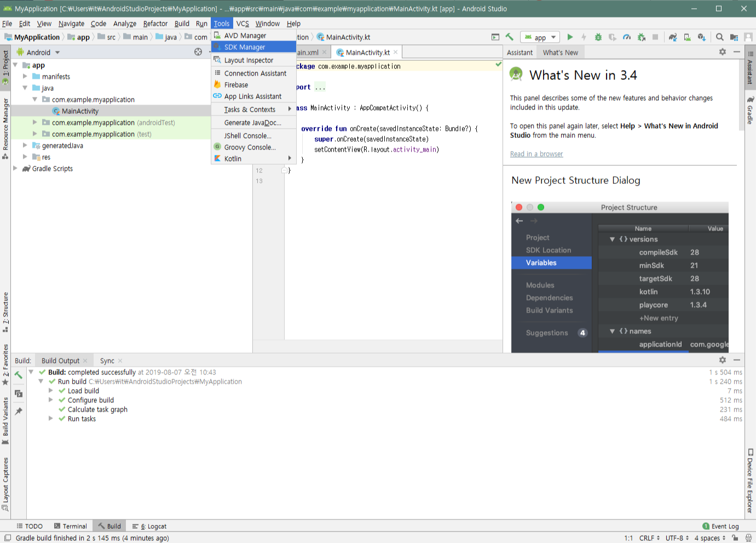Open SDK Manager toolbar icon
Screen dimensions: 756x543
click(x=701, y=37)
